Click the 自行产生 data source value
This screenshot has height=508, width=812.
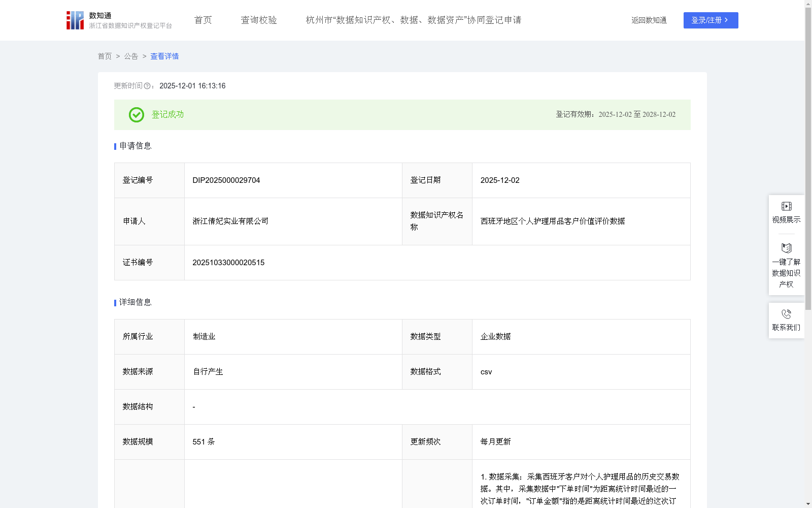coord(208,372)
